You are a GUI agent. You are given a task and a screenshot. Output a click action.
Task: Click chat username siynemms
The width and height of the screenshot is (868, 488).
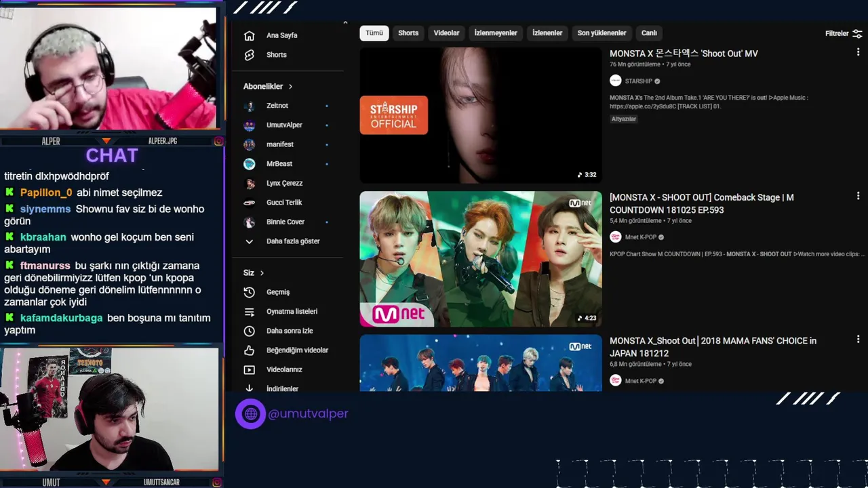(x=45, y=209)
